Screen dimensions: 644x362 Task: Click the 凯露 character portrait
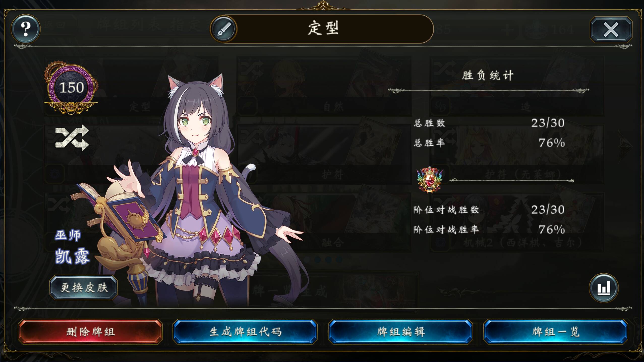click(202, 189)
